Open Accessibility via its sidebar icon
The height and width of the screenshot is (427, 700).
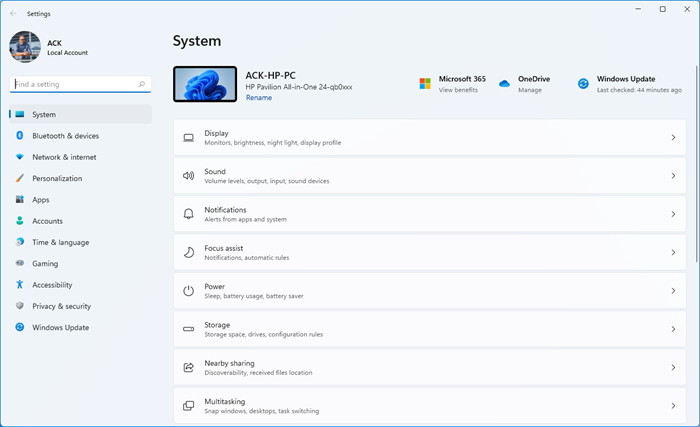[x=19, y=285]
